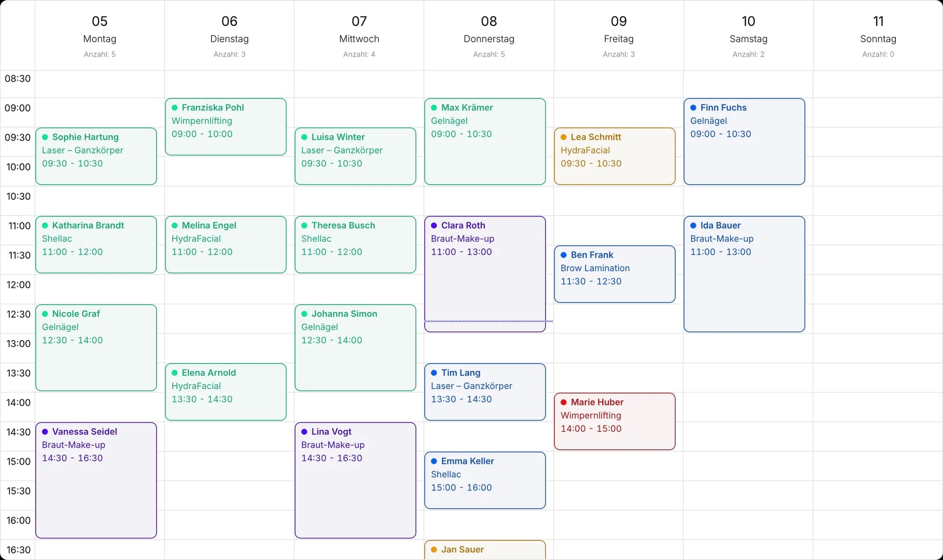This screenshot has width=943, height=560.
Task: Select Ben Frank's Brow Lamination appointment
Action: tap(615, 274)
